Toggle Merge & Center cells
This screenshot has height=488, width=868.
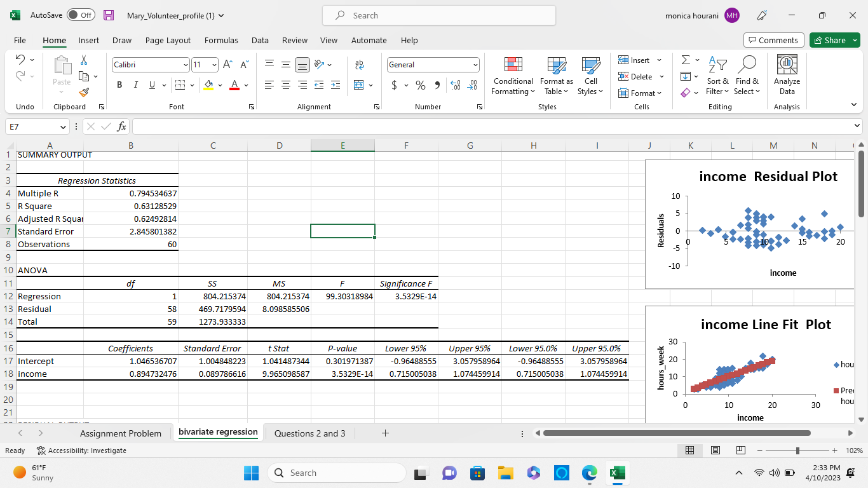click(359, 85)
